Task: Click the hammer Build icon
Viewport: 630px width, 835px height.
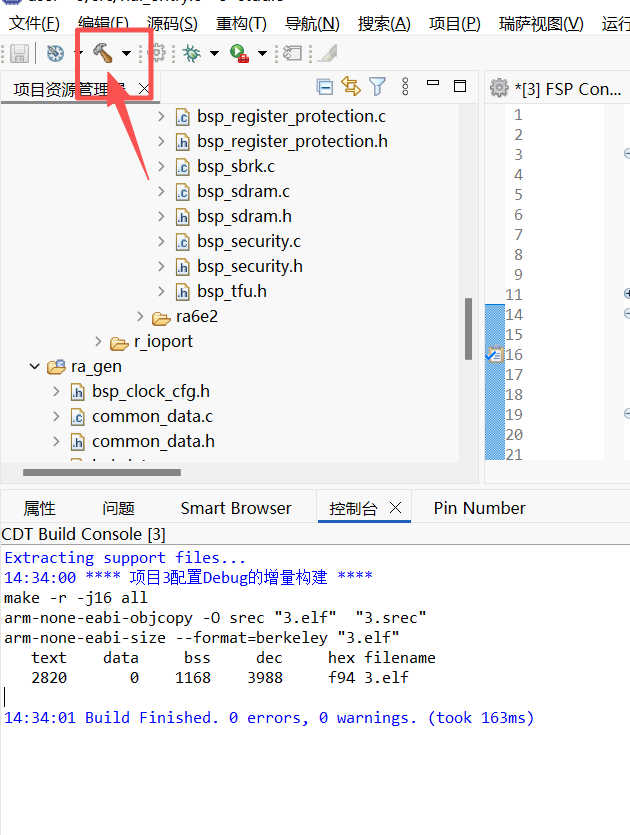Action: coord(103,53)
